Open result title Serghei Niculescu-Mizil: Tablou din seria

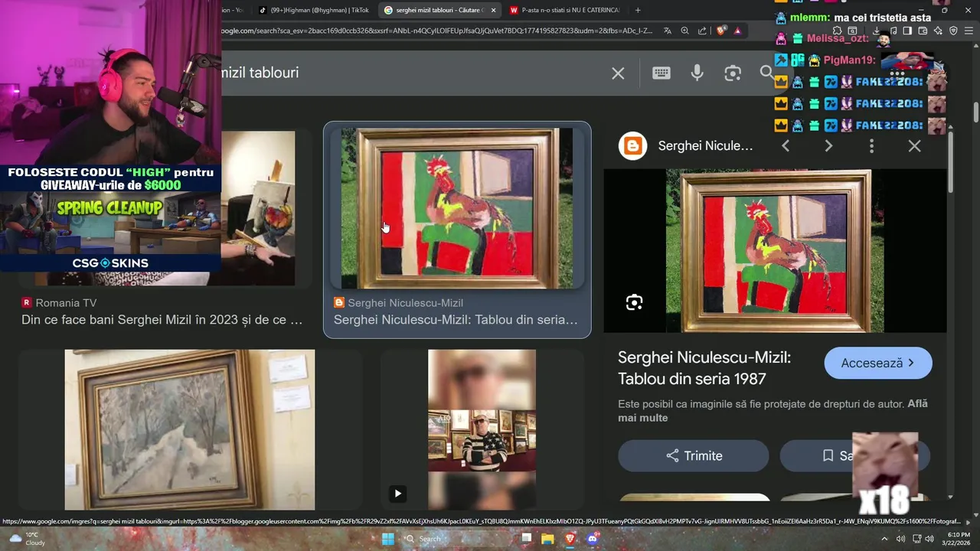(x=456, y=320)
